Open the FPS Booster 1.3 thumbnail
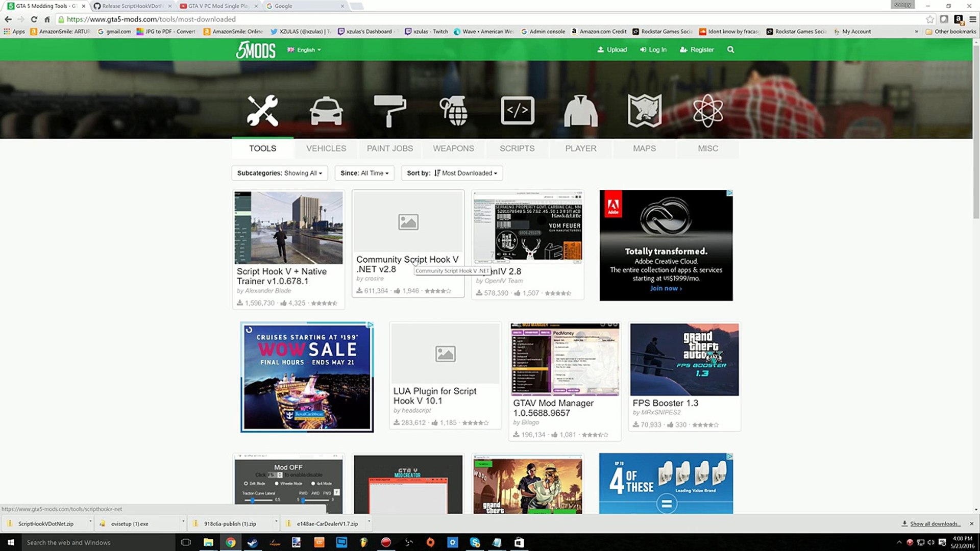The image size is (980, 551). tap(684, 359)
